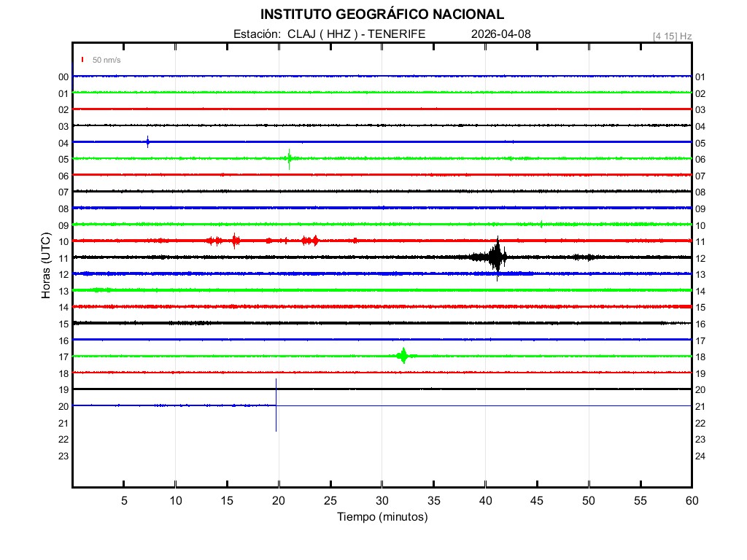Image resolution: width=747 pixels, height=560 pixels.
Task: Click the black event near minute 49 on hour 11
Action: pyautogui.click(x=584, y=257)
